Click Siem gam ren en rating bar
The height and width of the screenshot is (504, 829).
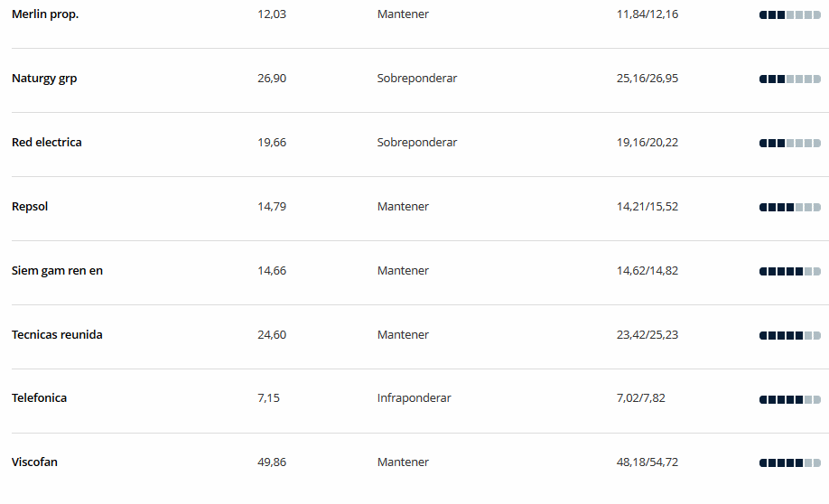790,271
